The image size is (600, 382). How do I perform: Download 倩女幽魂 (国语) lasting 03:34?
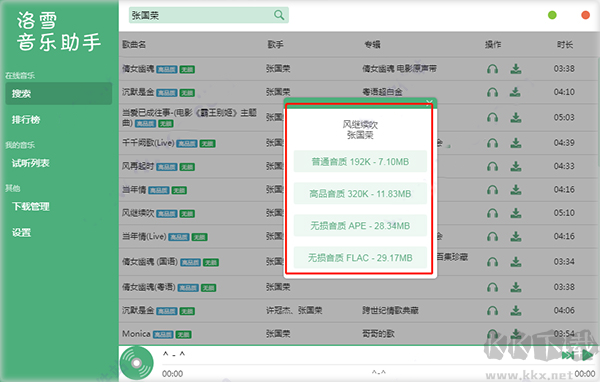(515, 262)
